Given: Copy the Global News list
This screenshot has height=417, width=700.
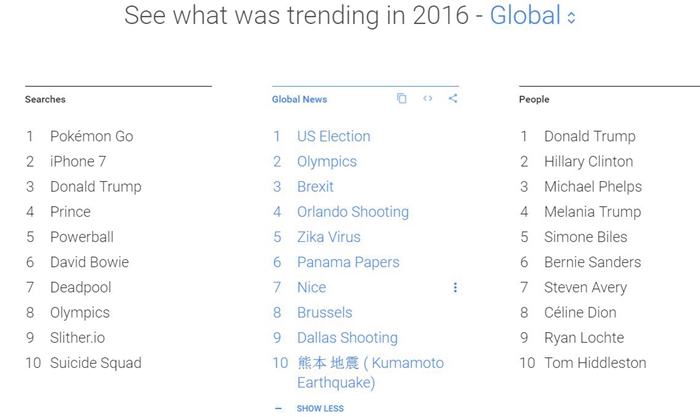Looking at the screenshot, I should coord(402,99).
